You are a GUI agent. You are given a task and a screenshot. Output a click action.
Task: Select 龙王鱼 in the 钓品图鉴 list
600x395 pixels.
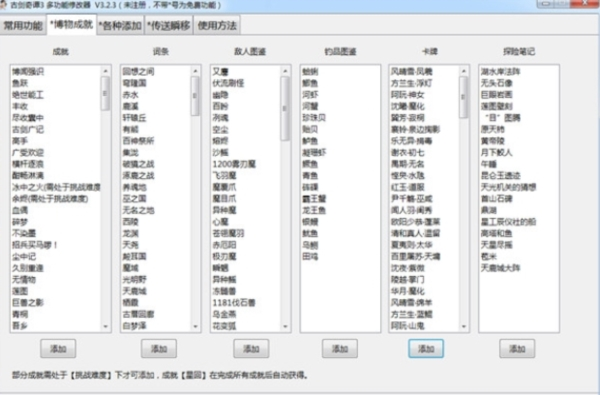coord(314,210)
